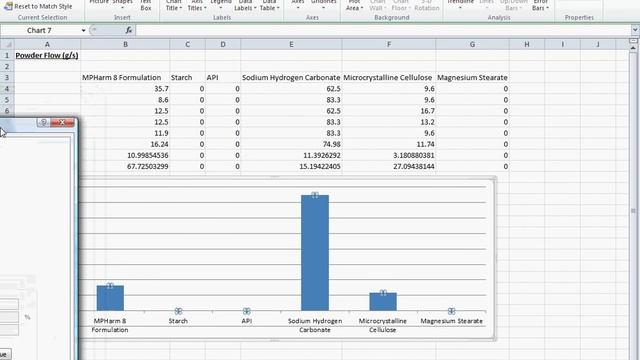Open the Axes dropdown

click(x=298, y=5)
